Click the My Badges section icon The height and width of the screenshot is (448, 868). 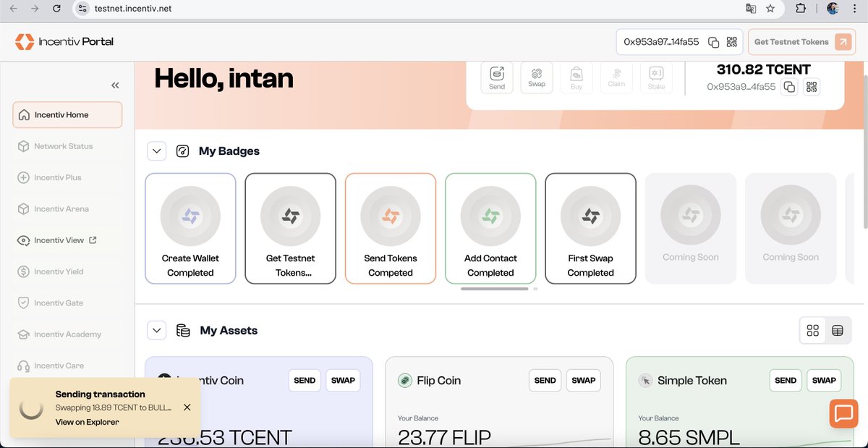pyautogui.click(x=183, y=151)
